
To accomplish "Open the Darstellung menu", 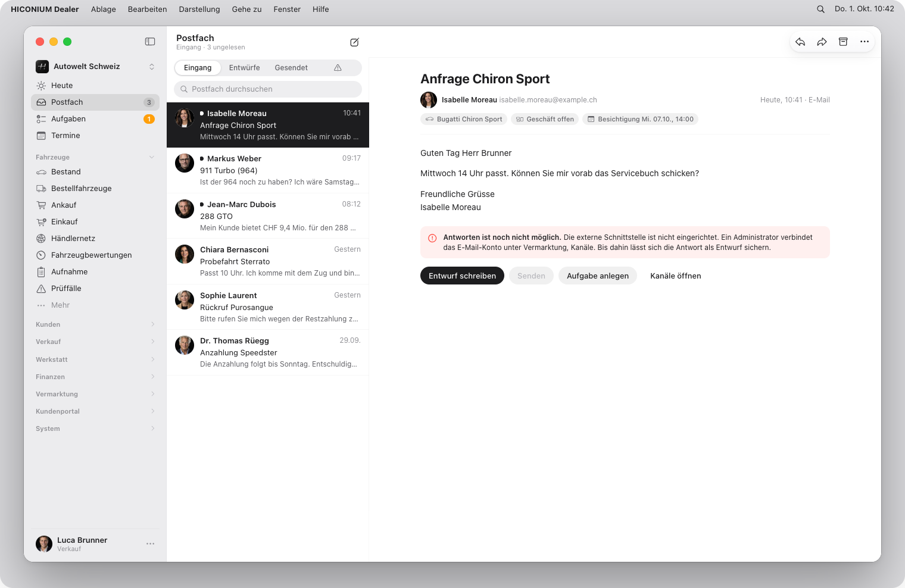I will point(199,9).
